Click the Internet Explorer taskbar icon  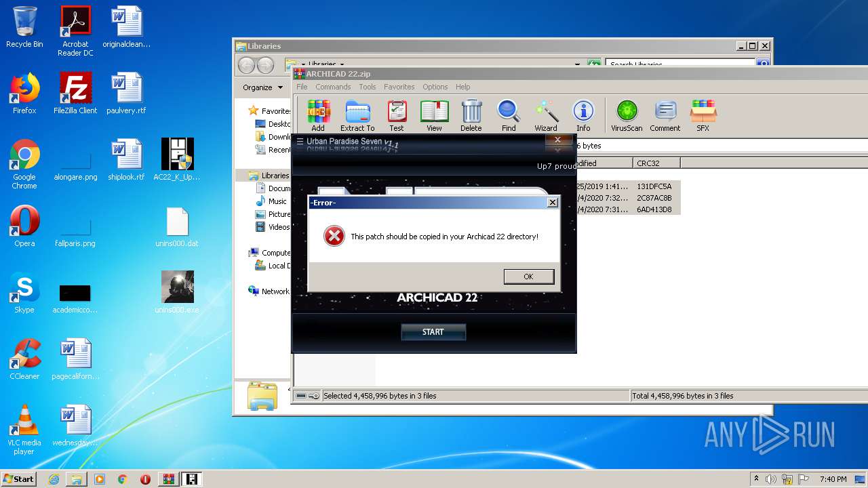54,479
